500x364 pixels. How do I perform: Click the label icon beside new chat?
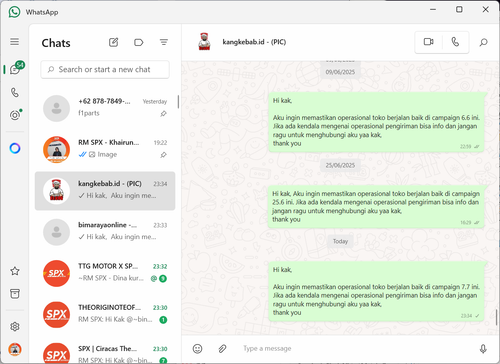coord(138,42)
